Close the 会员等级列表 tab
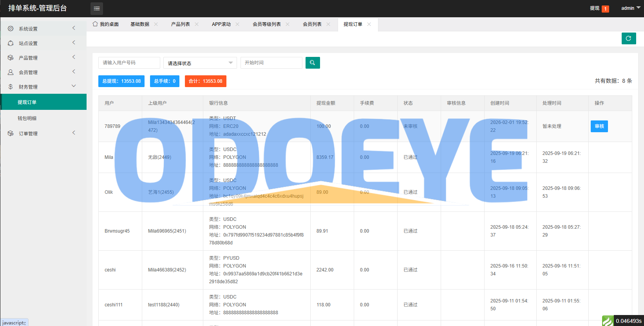The height and width of the screenshot is (326, 644). [288, 24]
